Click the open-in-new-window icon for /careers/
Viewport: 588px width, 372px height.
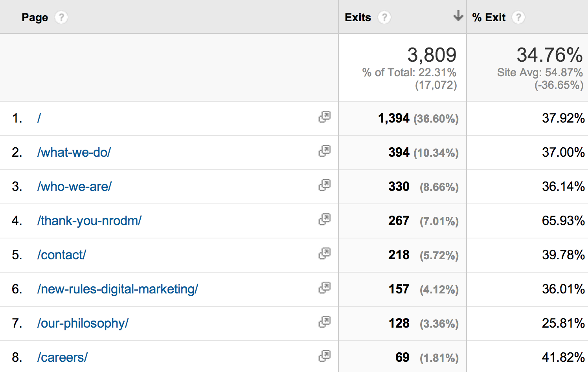tap(325, 356)
